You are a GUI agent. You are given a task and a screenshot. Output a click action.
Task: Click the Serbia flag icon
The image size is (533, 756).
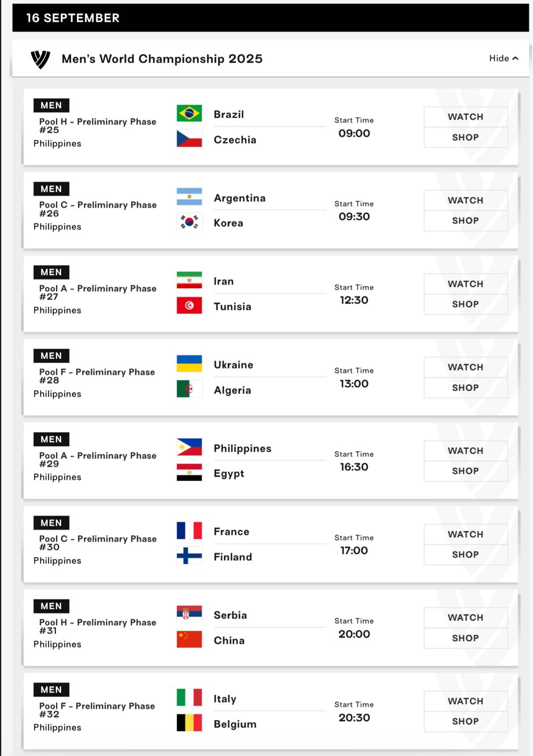[189, 614]
